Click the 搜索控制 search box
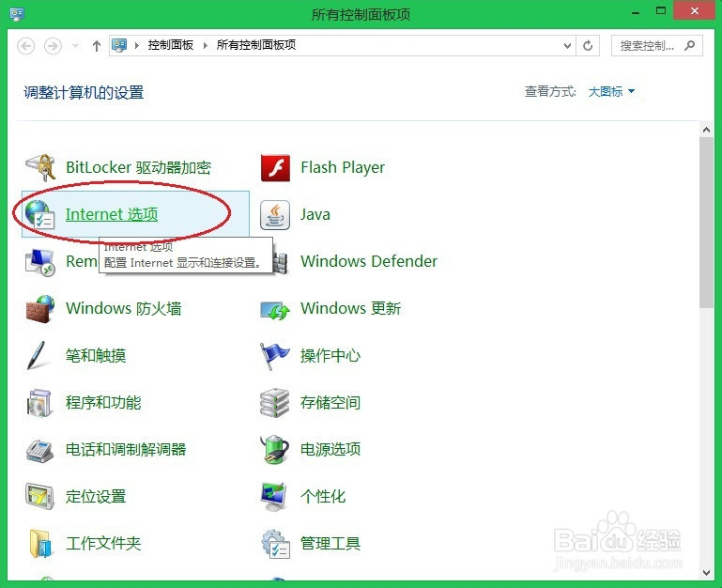Viewport: 722px width, 588px height. [656, 46]
